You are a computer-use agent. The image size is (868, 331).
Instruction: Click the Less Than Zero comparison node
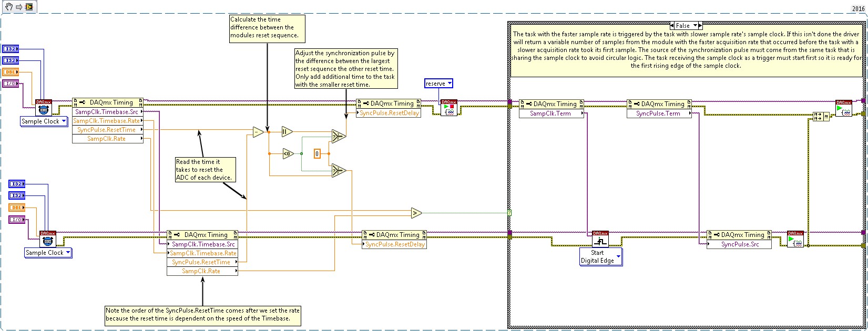288,153
